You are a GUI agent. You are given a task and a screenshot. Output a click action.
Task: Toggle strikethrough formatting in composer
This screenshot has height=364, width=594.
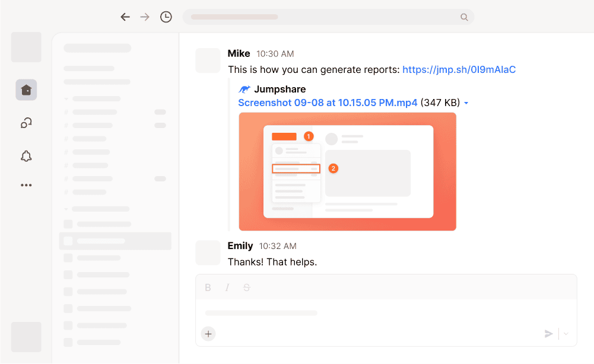tap(247, 288)
